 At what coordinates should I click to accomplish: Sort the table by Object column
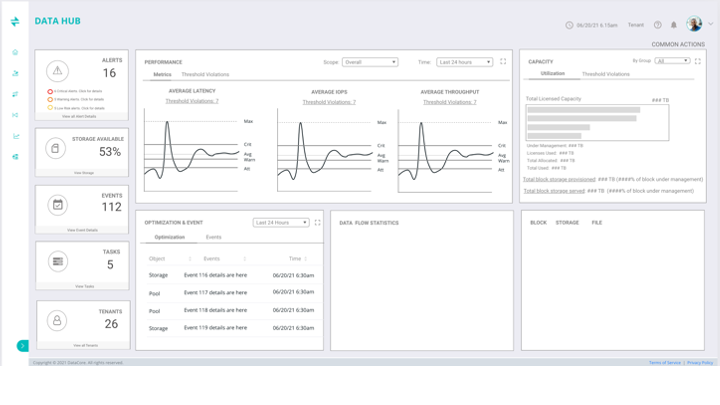click(x=157, y=259)
